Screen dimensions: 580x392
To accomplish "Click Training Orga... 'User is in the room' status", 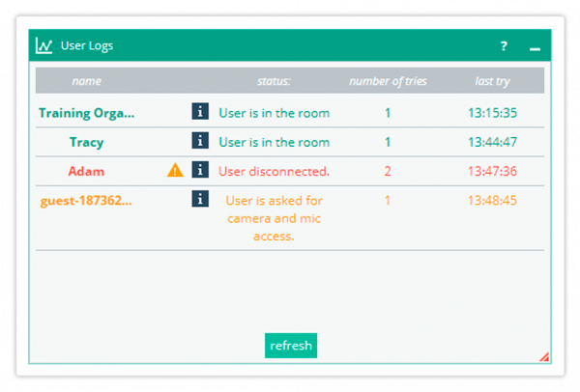I will click(275, 113).
